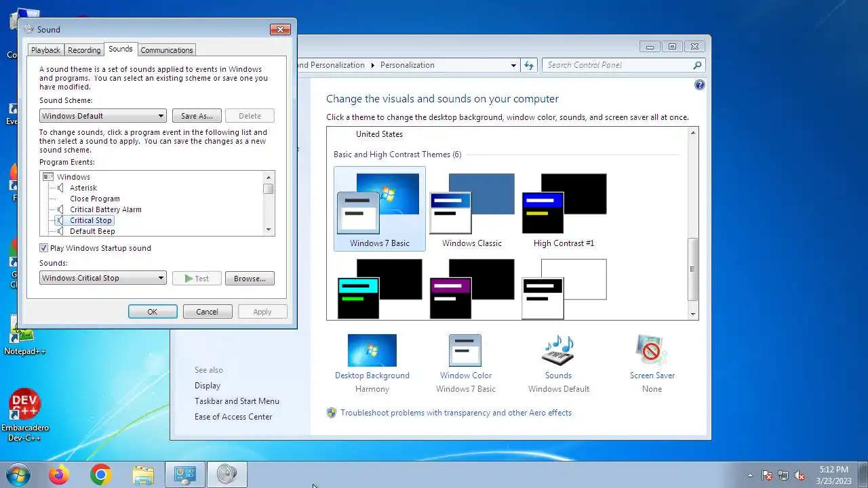Click theme list scrollbar up arrow

pos(693,133)
